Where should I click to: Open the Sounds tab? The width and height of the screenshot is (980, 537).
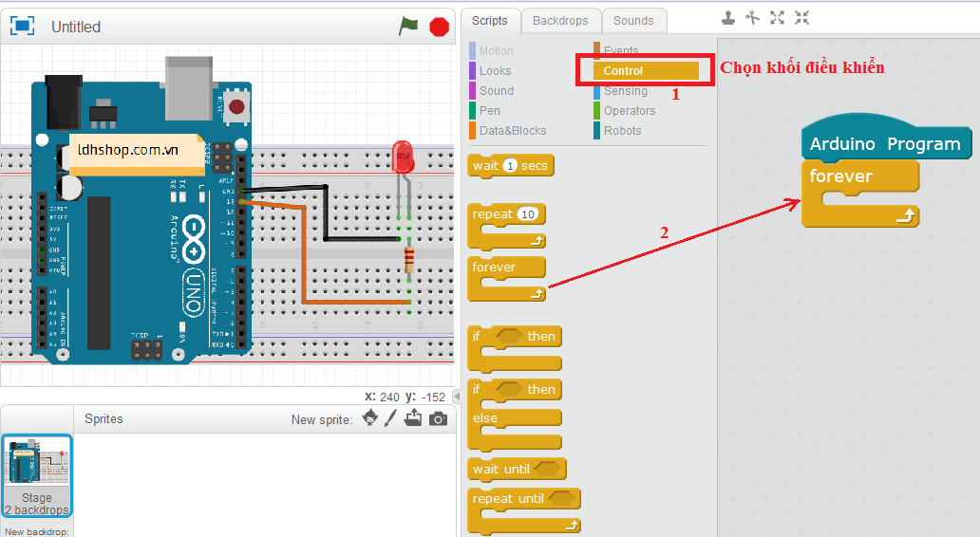pos(633,21)
